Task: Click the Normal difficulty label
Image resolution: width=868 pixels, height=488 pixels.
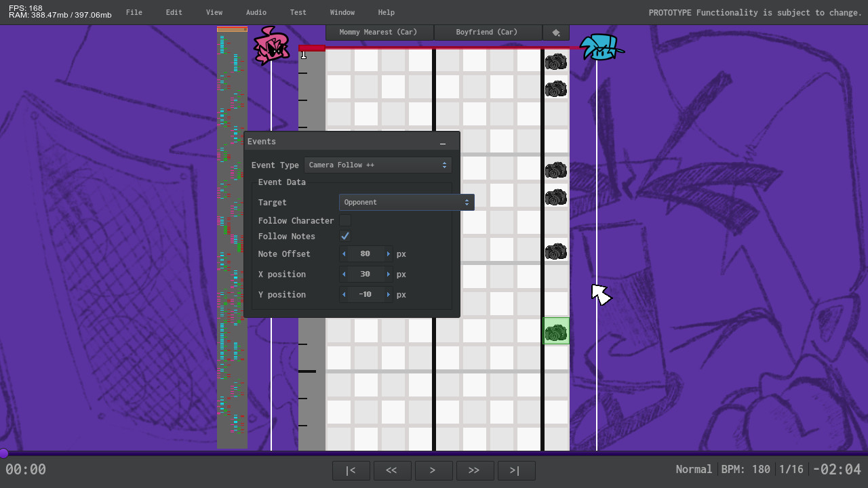Action: pyautogui.click(x=694, y=469)
